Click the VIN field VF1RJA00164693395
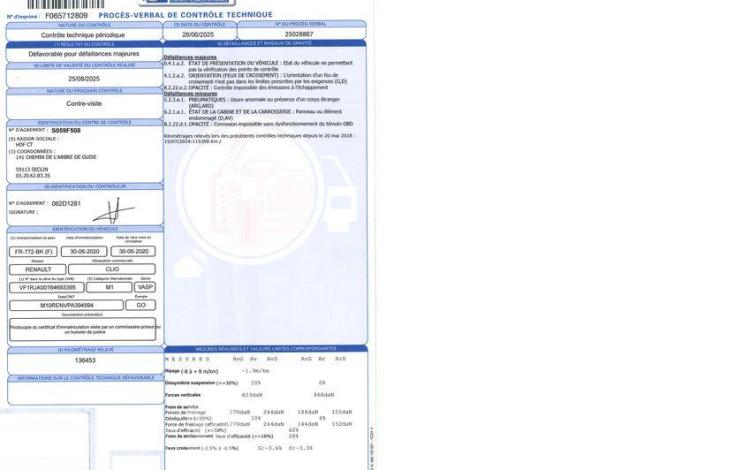Screen dimensions: 750x470 [47, 287]
